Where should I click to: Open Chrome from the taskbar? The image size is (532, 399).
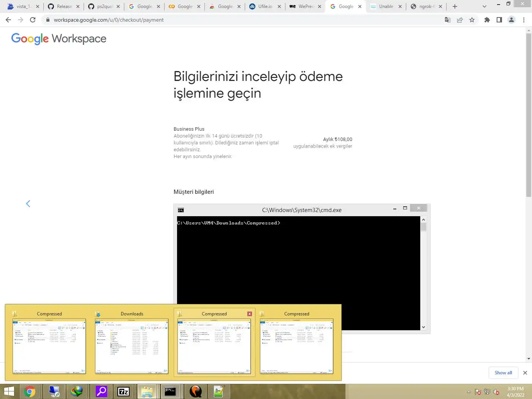(x=30, y=391)
